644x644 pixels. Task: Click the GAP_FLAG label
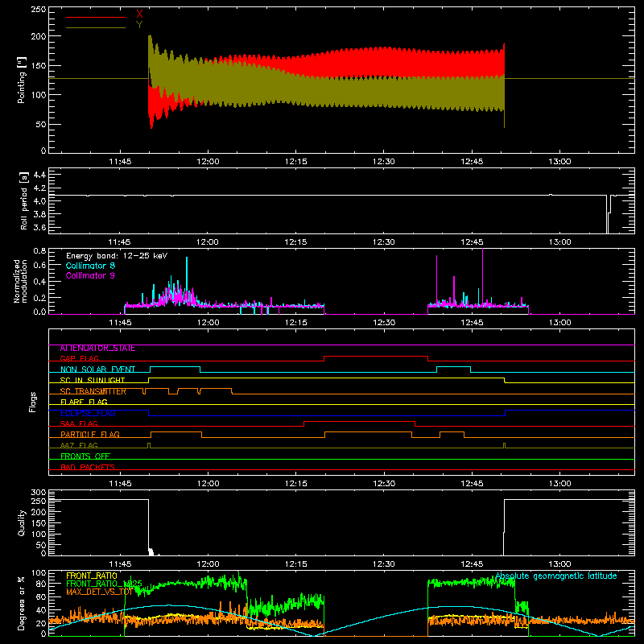pyautogui.click(x=79, y=358)
